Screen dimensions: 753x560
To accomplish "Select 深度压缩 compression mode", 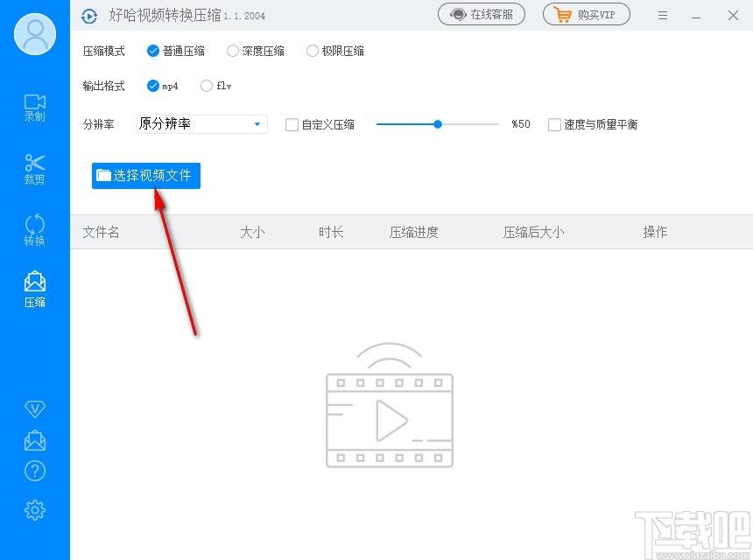I will pos(256,51).
